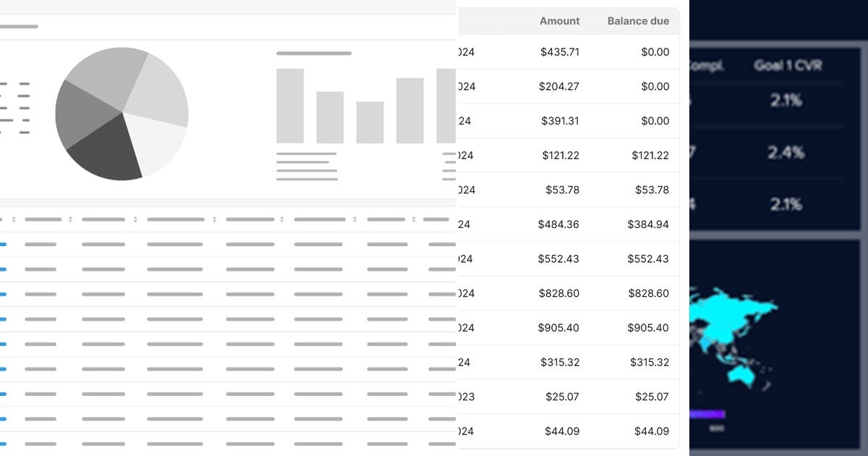
Task: Expand the sort chevron on the seventh column
Action: (x=413, y=218)
